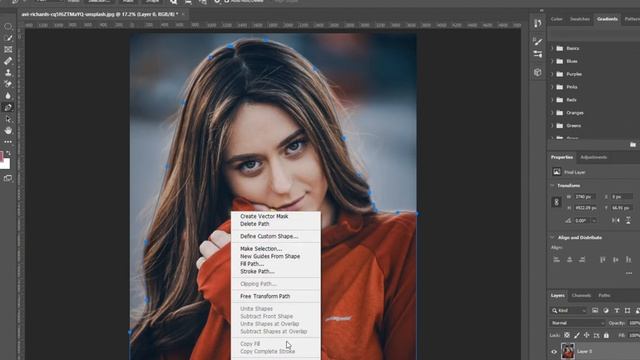Choose Stroke Path from context menu

(x=257, y=271)
